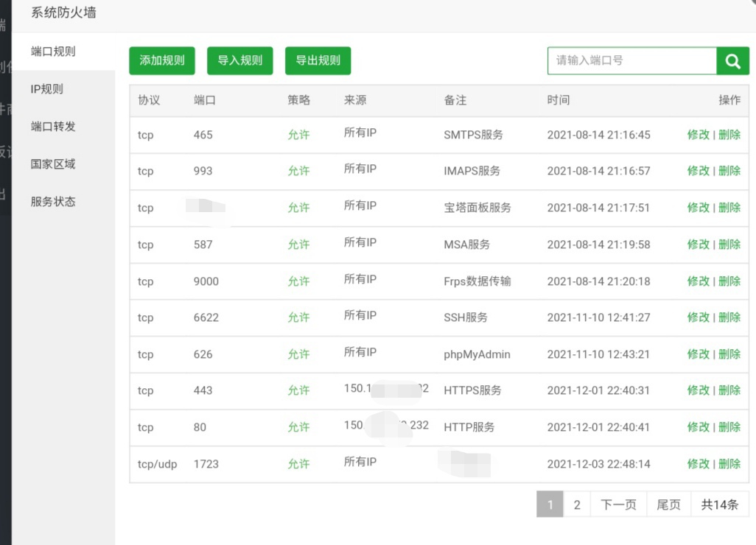This screenshot has width=756, height=545.
Task: Click 修改 for port 443 HTTPS row
Action: point(698,390)
